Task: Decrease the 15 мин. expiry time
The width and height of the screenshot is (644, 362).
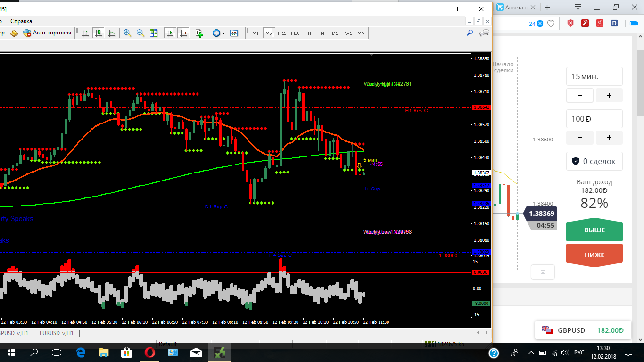Action: 579,95
